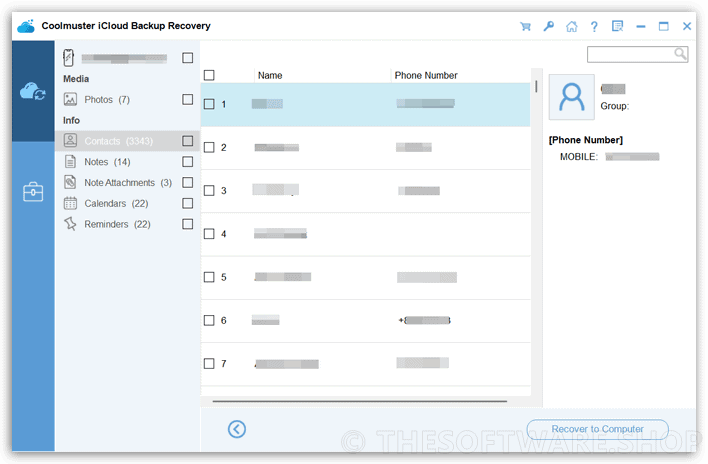Tick checkbox for contact row 7
The image size is (708, 464).
point(209,364)
